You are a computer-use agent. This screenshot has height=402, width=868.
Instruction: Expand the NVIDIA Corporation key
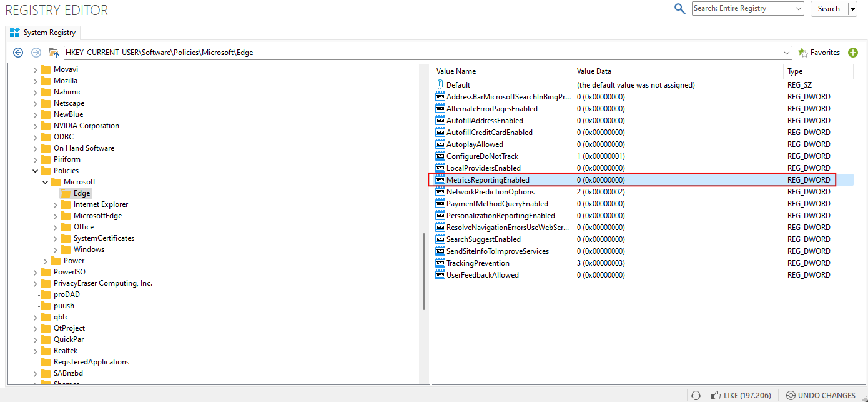coord(35,126)
